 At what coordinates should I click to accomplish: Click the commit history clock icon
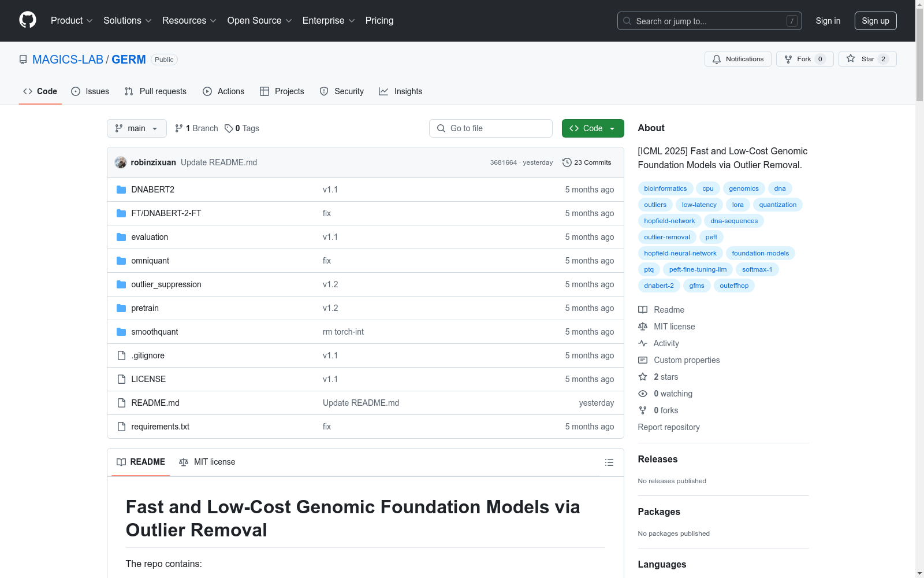[x=567, y=162]
